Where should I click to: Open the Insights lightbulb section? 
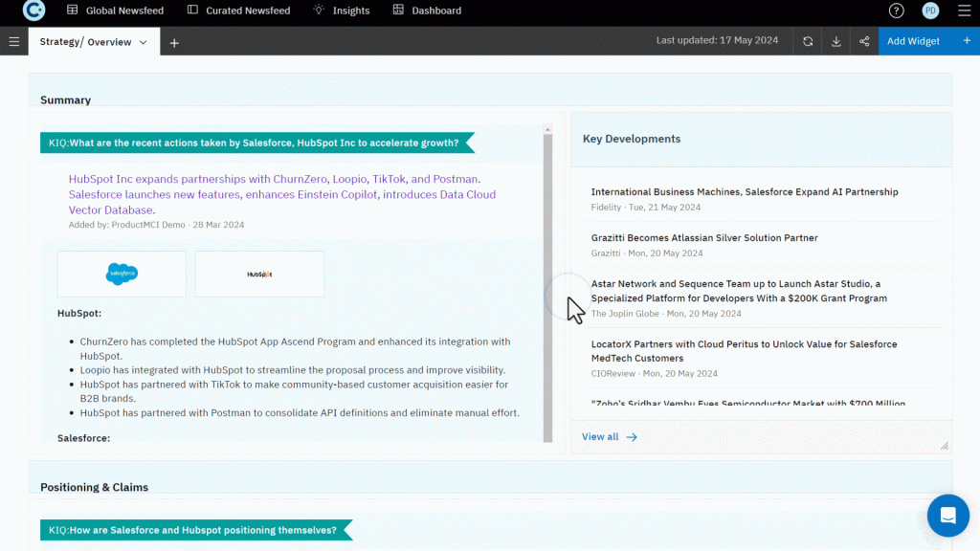click(341, 11)
